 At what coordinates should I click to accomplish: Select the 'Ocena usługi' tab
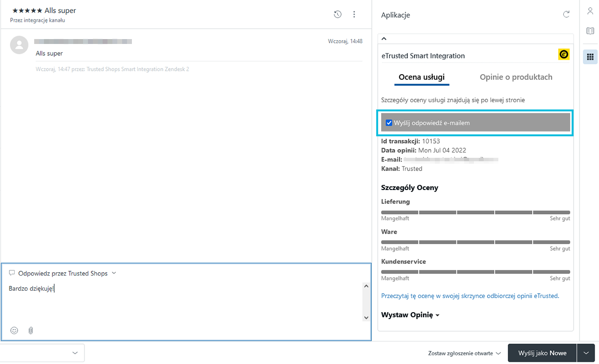(x=422, y=77)
